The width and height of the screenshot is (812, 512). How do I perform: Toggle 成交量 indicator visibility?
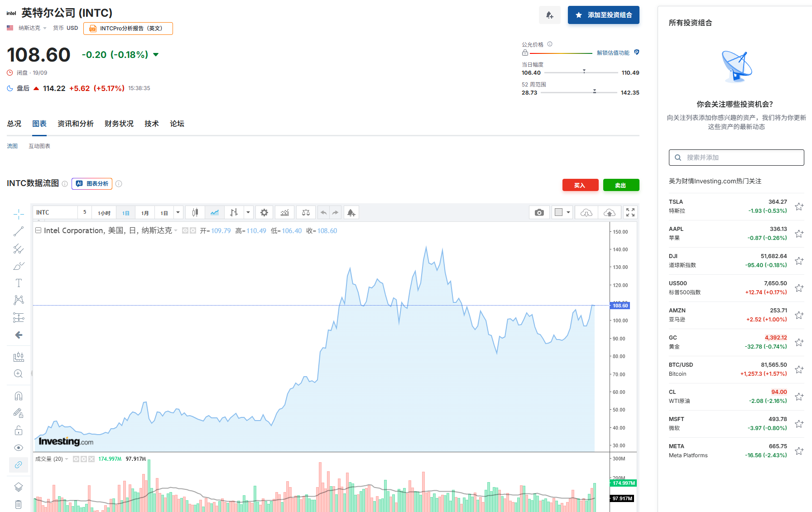click(76, 459)
